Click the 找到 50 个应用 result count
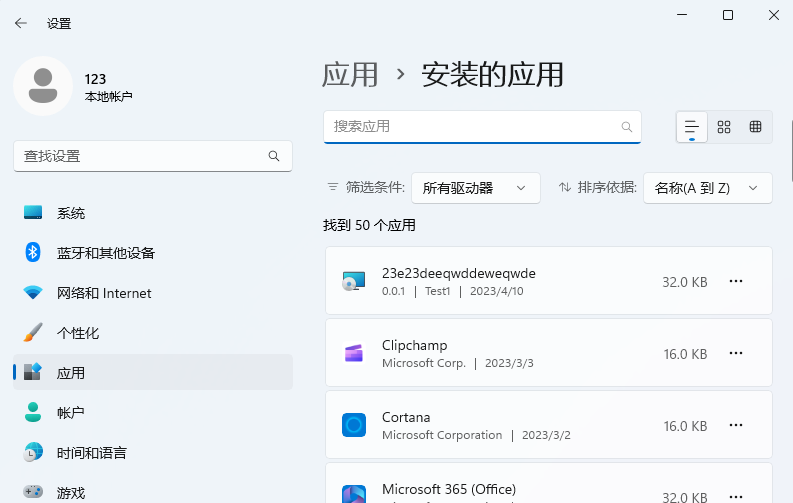 click(369, 225)
